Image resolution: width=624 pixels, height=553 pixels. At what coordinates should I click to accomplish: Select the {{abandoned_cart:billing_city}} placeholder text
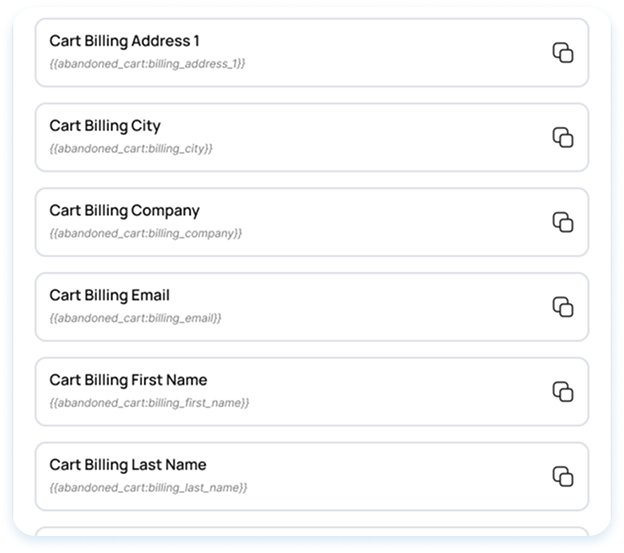click(131, 148)
